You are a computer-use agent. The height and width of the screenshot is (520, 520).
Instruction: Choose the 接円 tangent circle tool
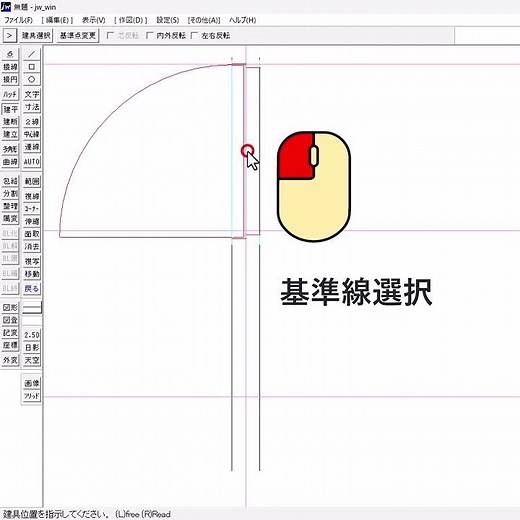[x=10, y=80]
